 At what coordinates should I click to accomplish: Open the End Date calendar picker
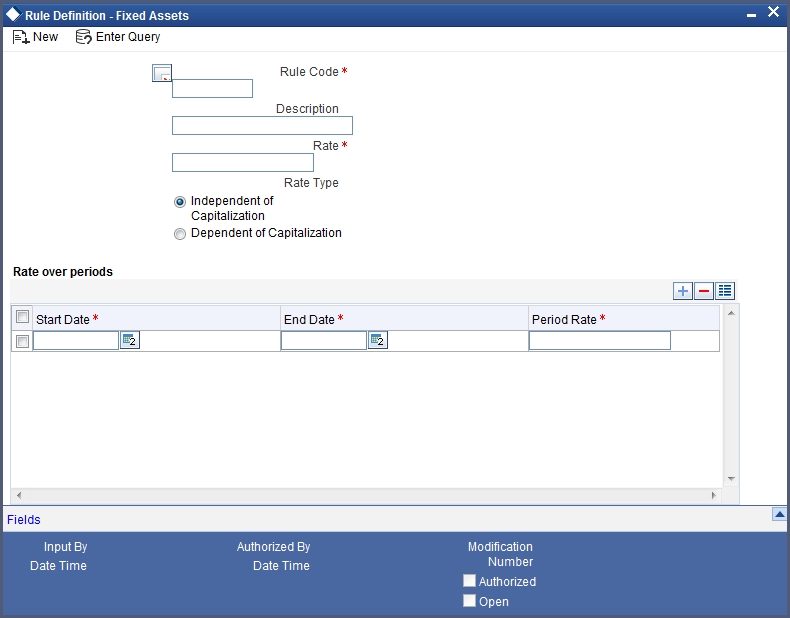coord(377,340)
